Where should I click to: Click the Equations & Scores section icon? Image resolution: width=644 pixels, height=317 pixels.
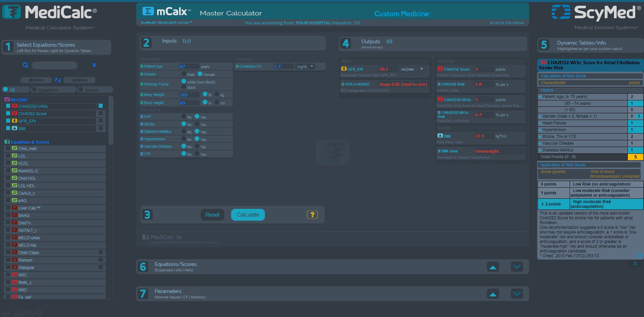[x=7, y=142]
